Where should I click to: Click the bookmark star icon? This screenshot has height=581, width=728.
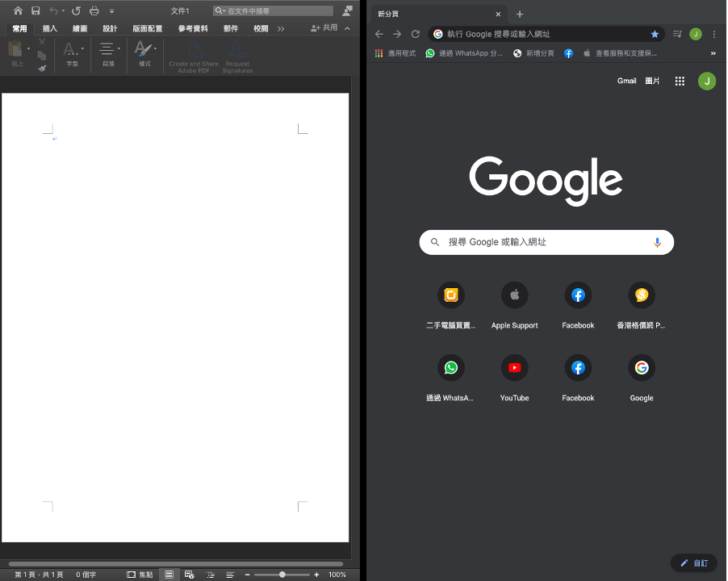pos(655,34)
